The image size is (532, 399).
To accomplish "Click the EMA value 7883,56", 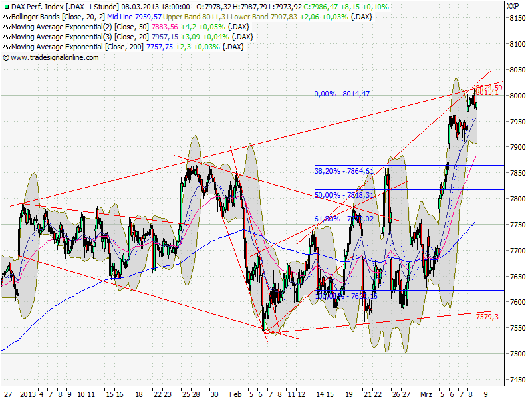I will coord(164,27).
